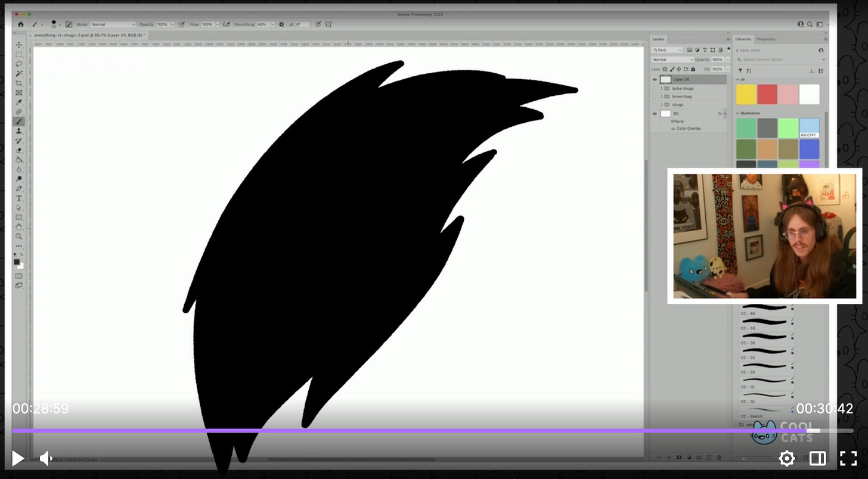Select the Rectangular Marquee tool
Viewport: 868px width, 479px height.
click(19, 54)
